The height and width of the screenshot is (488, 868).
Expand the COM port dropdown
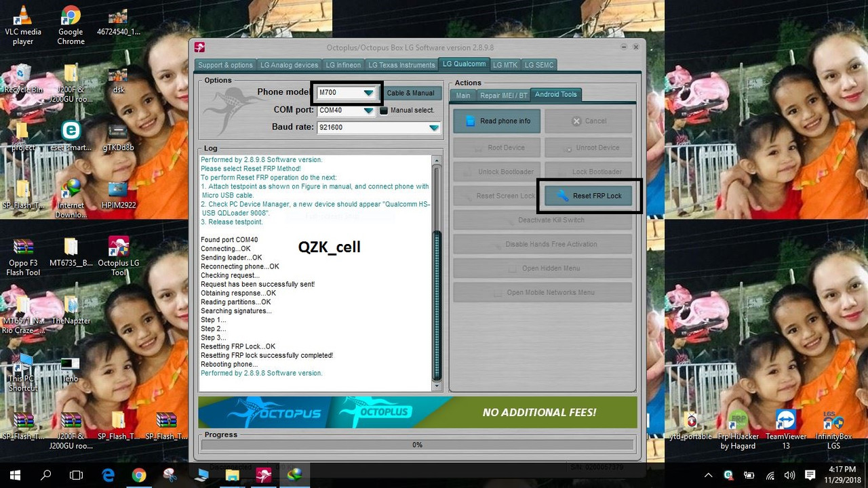coord(368,110)
